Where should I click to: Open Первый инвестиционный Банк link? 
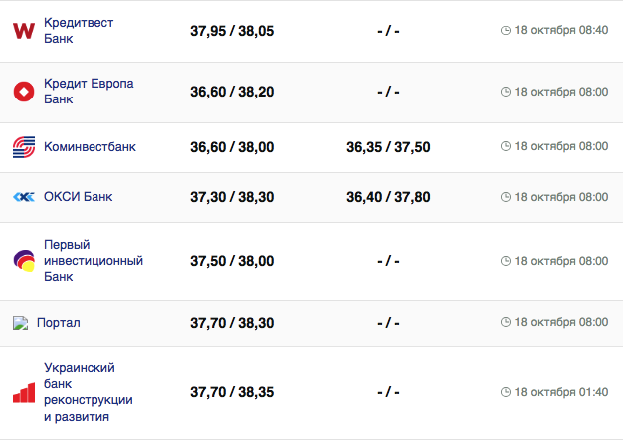(x=93, y=261)
